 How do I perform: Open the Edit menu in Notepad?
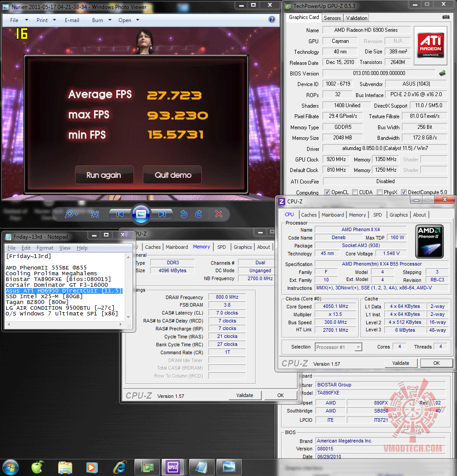(26, 248)
